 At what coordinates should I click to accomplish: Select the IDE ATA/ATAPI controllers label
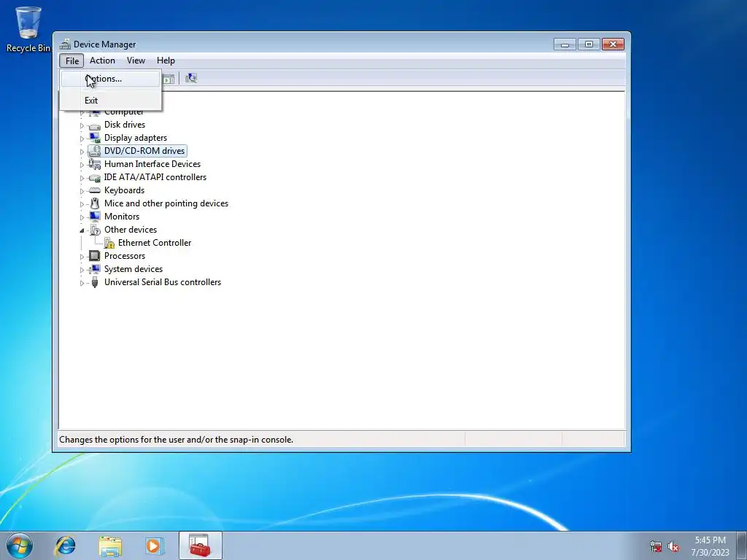point(155,177)
